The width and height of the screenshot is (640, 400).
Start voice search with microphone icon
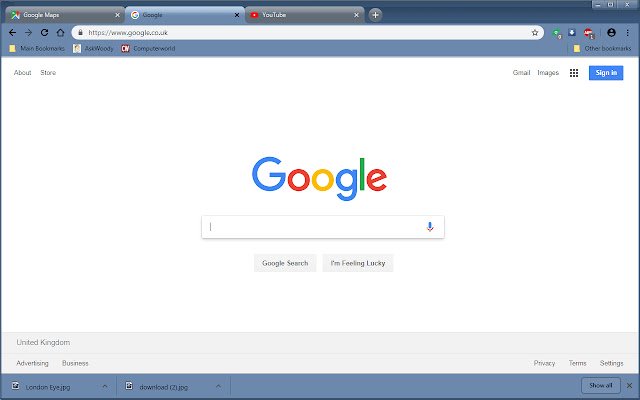430,227
